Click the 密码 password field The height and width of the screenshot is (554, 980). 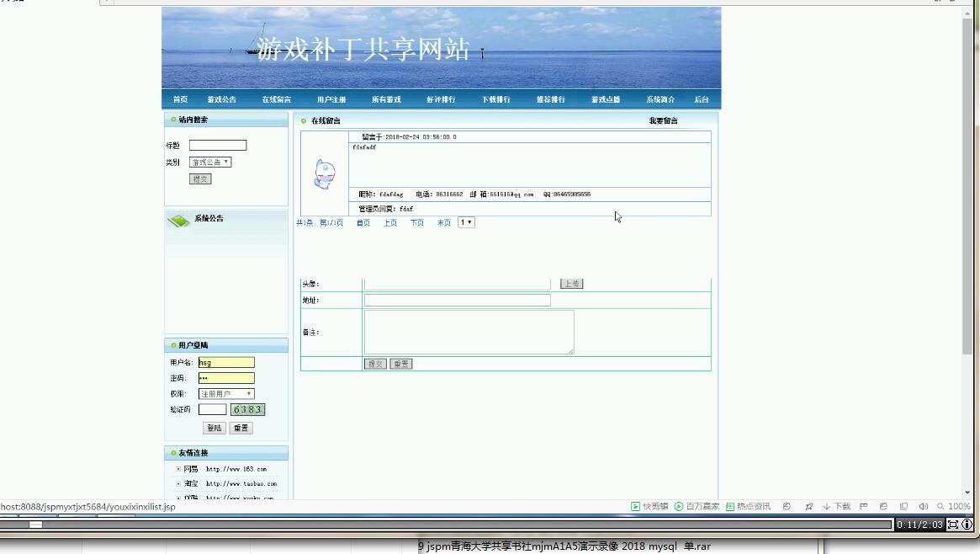[226, 378]
